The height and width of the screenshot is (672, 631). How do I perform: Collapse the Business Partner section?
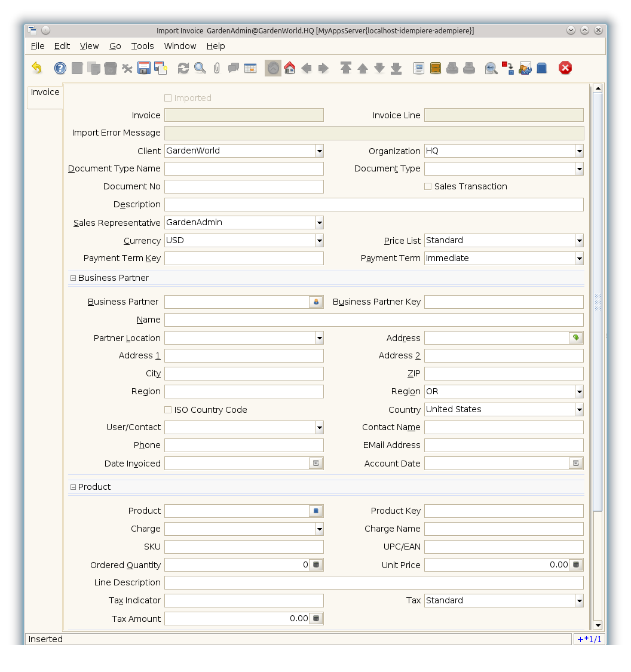point(73,278)
